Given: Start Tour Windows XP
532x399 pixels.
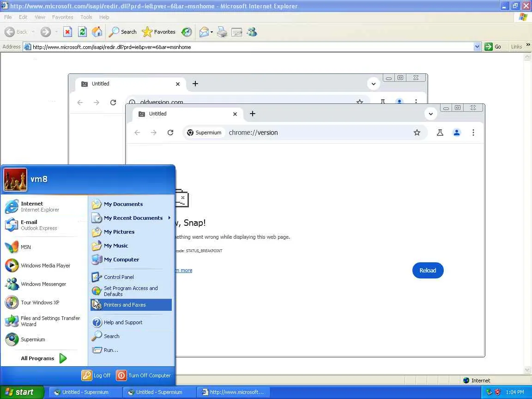Looking at the screenshot, I should coord(44,302).
